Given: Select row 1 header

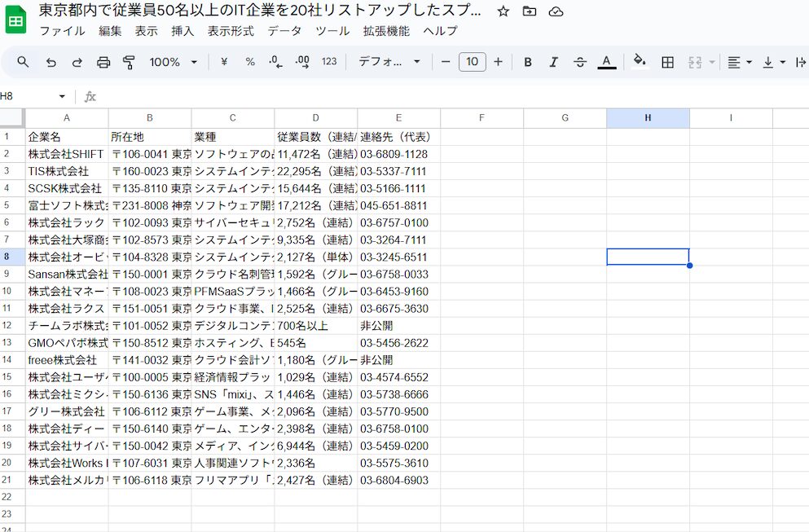Looking at the screenshot, I should 12,137.
